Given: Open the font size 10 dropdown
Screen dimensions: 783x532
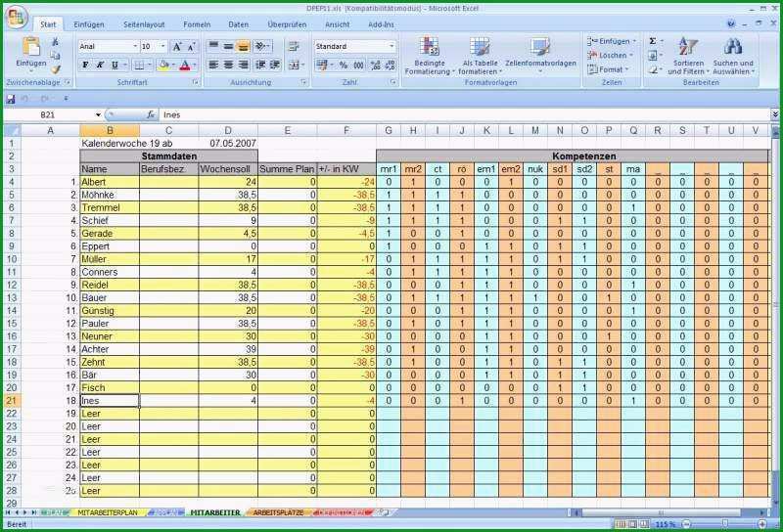Looking at the screenshot, I should 162,46.
